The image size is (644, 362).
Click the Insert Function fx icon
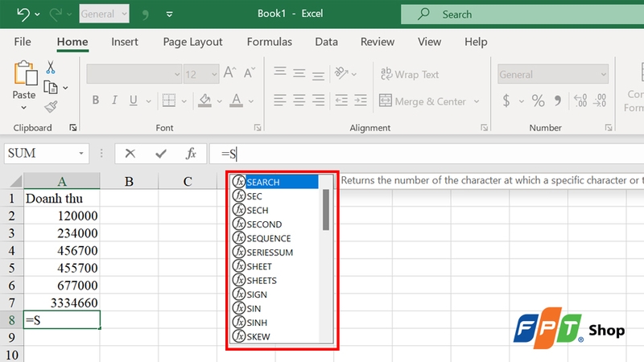click(x=191, y=154)
